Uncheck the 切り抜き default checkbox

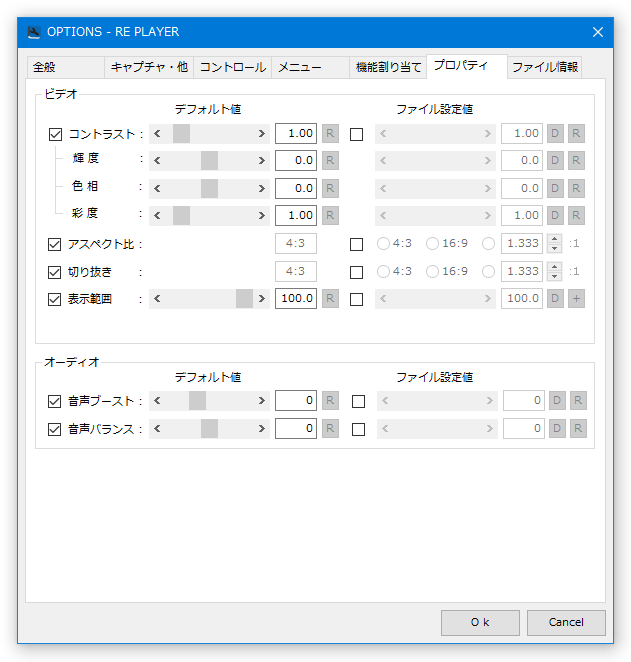(54, 272)
